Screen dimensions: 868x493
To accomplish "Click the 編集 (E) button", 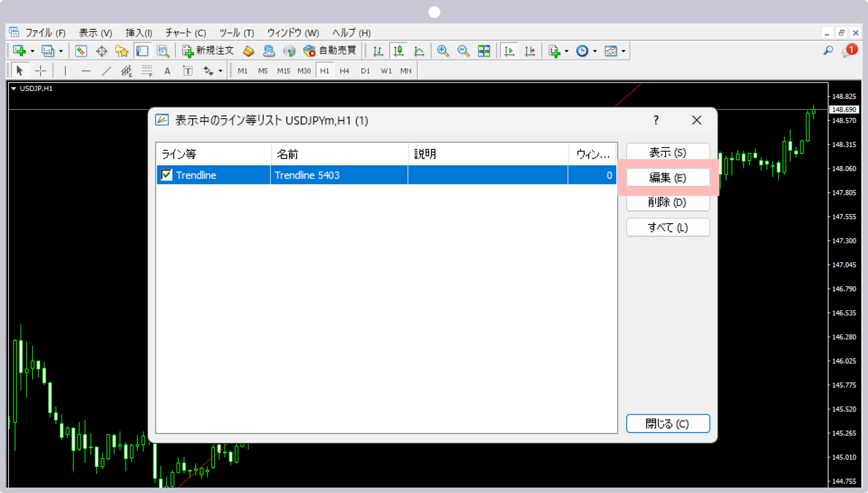I will pyautogui.click(x=668, y=178).
